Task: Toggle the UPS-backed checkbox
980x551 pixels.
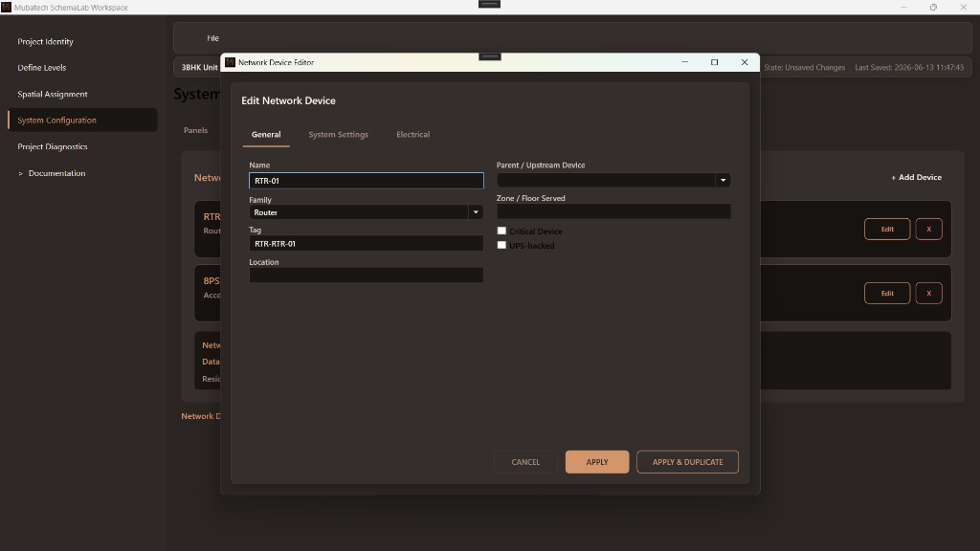Action: 501,246
